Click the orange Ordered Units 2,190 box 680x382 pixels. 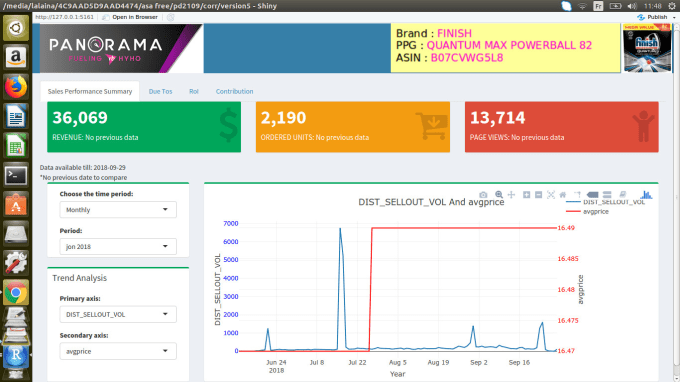coord(353,127)
